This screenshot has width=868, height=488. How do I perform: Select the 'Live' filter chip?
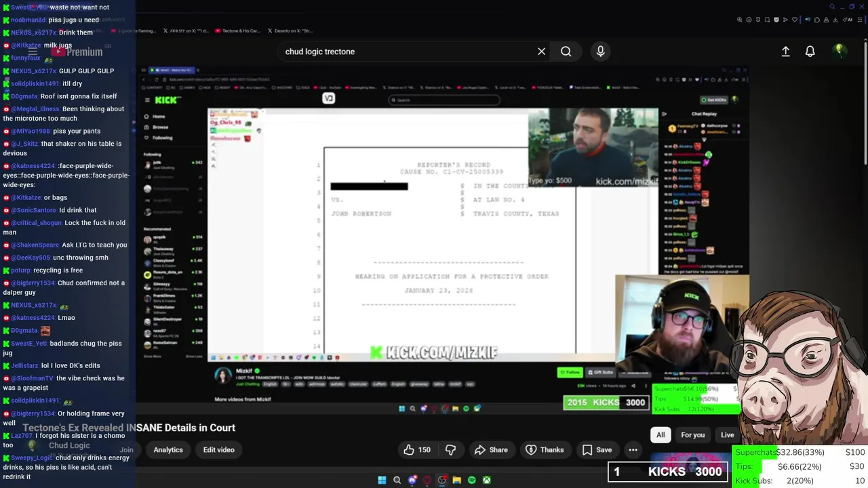click(x=727, y=434)
